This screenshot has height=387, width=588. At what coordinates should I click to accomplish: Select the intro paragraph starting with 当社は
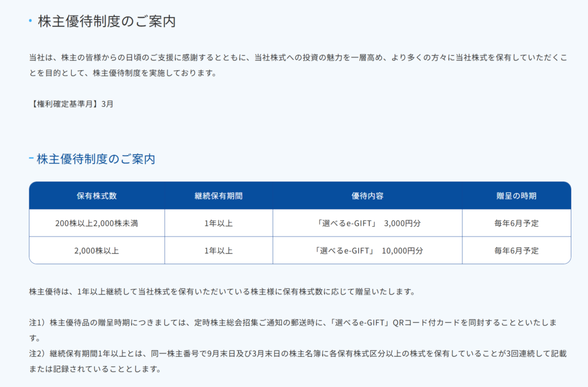tap(297, 65)
